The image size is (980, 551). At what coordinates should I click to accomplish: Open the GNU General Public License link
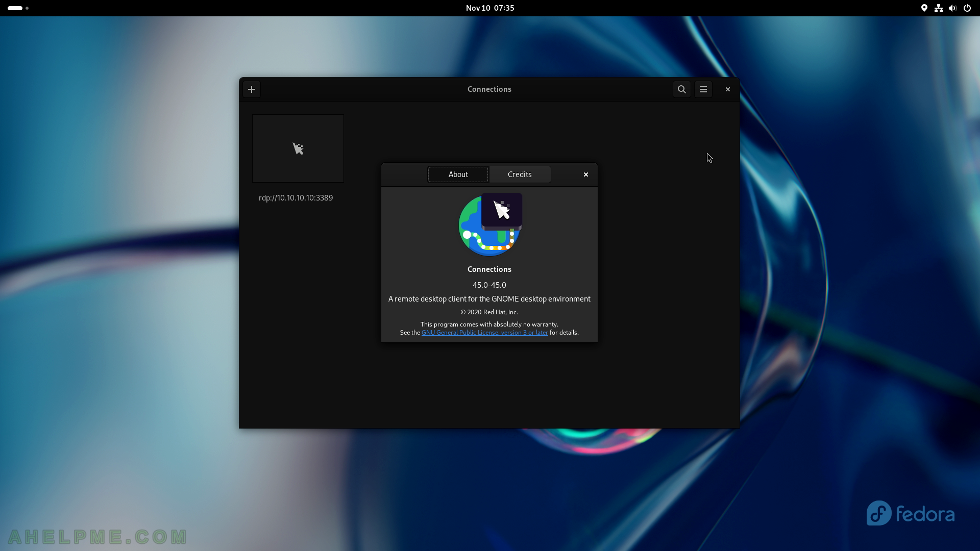click(x=484, y=333)
